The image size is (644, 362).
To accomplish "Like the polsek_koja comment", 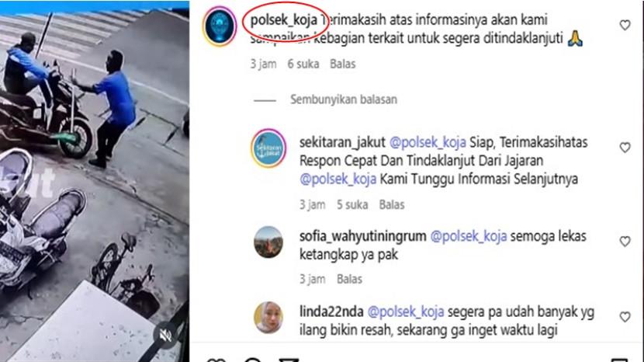I will click(625, 25).
